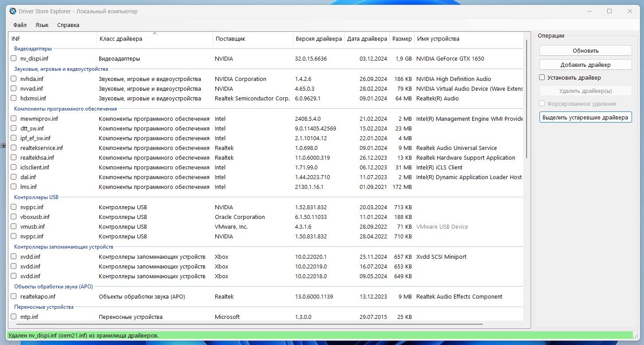
Task: Select the realtekapo.inf driver checkbox
Action: coord(14,296)
